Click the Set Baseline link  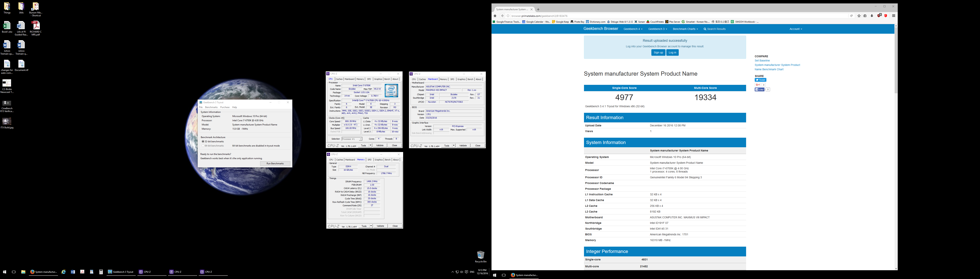coord(762,61)
